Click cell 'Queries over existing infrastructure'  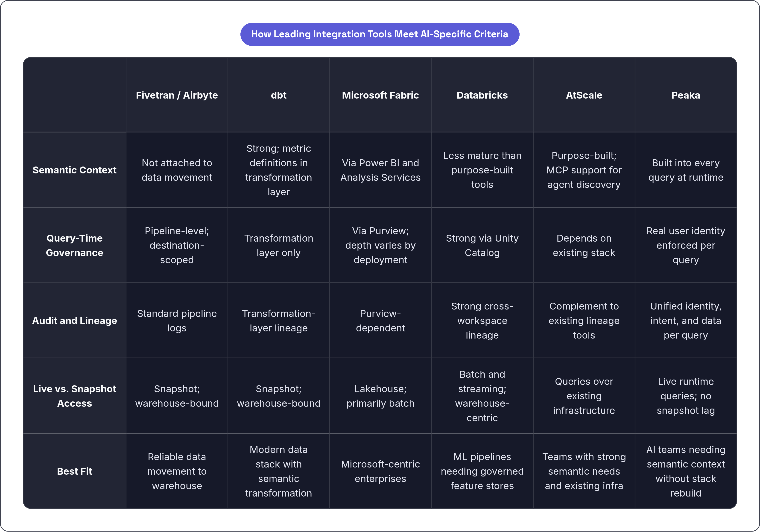coord(584,396)
